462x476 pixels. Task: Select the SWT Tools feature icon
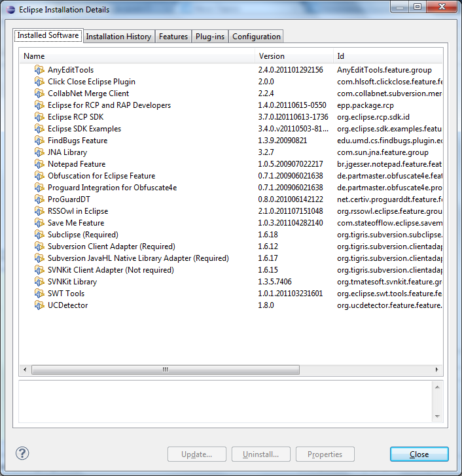pyautogui.click(x=39, y=293)
